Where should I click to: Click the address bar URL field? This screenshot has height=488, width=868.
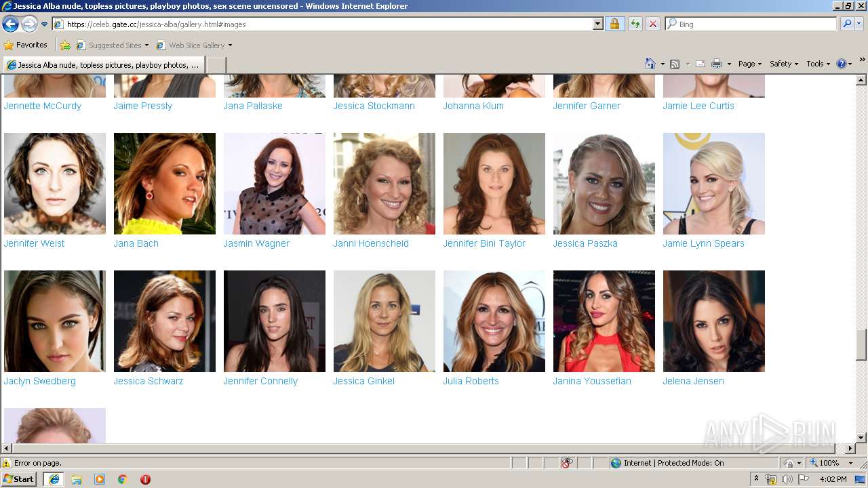coord(323,24)
